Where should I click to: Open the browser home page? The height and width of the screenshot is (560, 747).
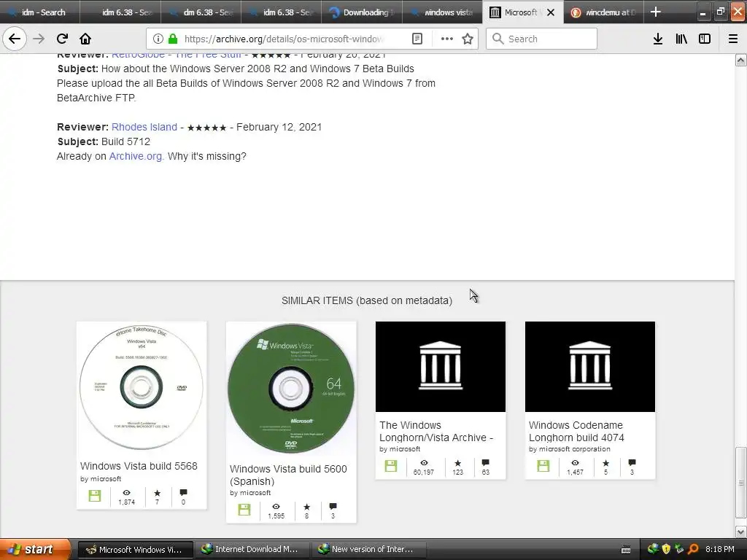coord(85,39)
